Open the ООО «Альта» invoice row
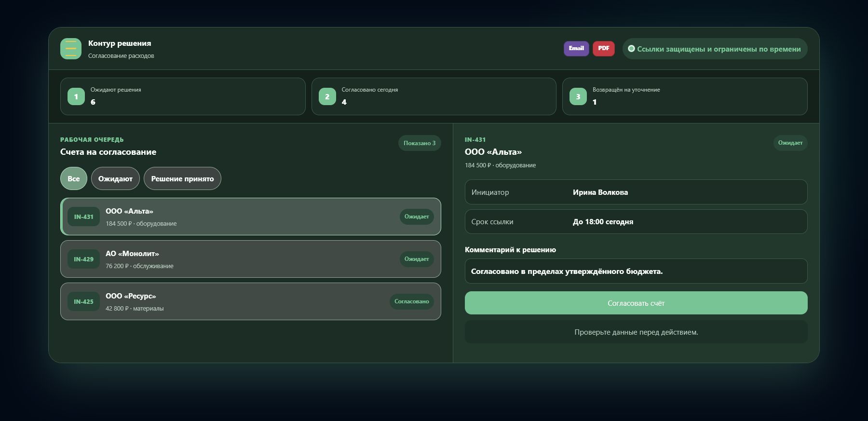Viewport: 868px width, 421px height. click(x=251, y=217)
